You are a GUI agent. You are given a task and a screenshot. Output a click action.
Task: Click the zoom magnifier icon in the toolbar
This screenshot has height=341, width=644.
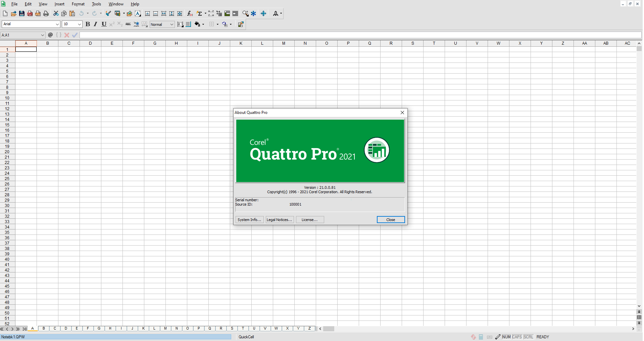246,13
